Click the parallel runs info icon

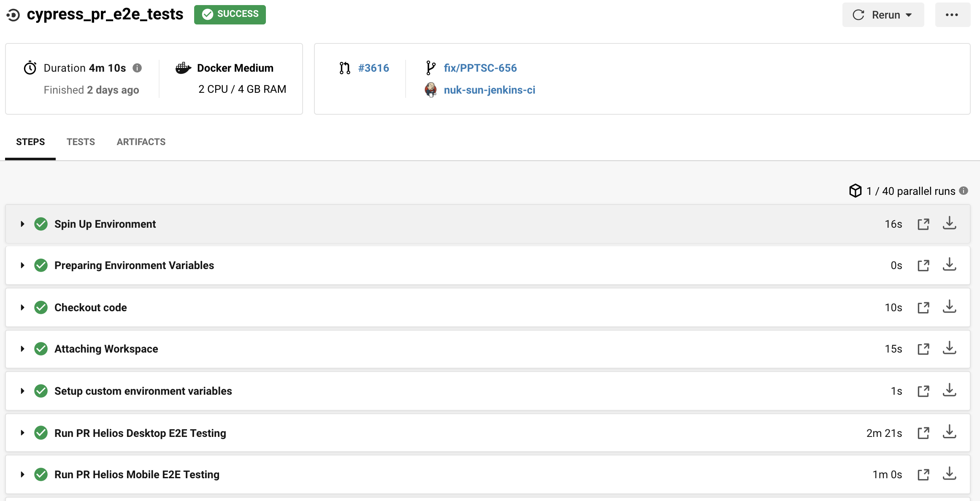click(x=964, y=191)
